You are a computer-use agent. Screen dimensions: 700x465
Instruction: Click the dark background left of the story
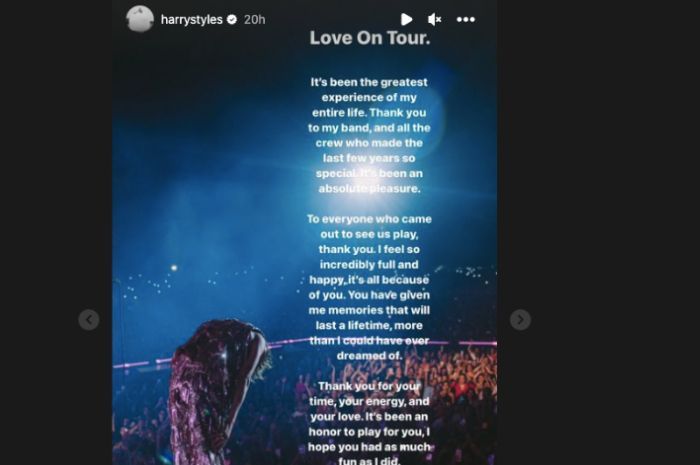(x=56, y=179)
